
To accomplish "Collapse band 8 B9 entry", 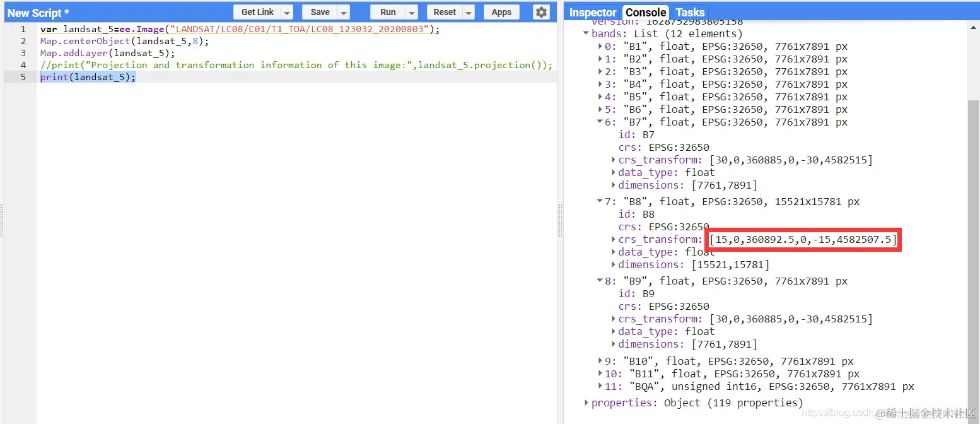I will pos(600,281).
